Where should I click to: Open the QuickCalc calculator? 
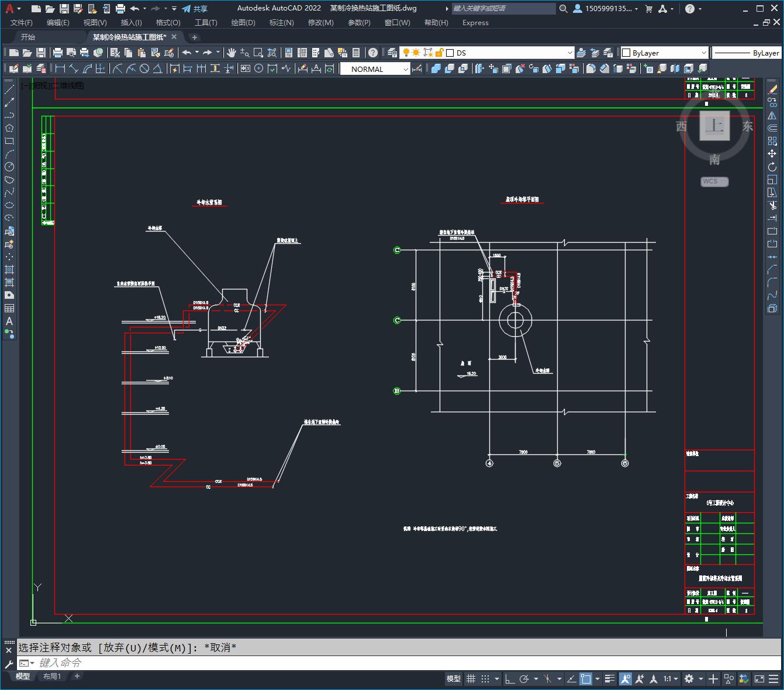pos(355,53)
